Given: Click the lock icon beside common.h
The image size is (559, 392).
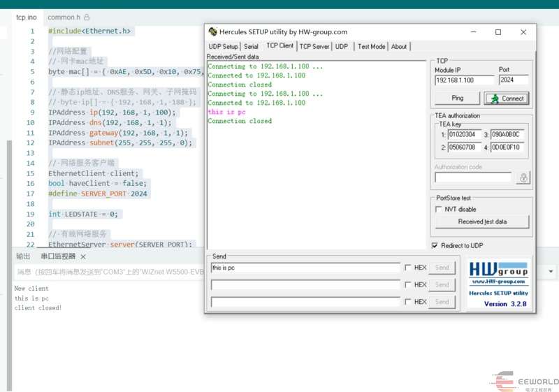Looking at the screenshot, I should pos(87,17).
